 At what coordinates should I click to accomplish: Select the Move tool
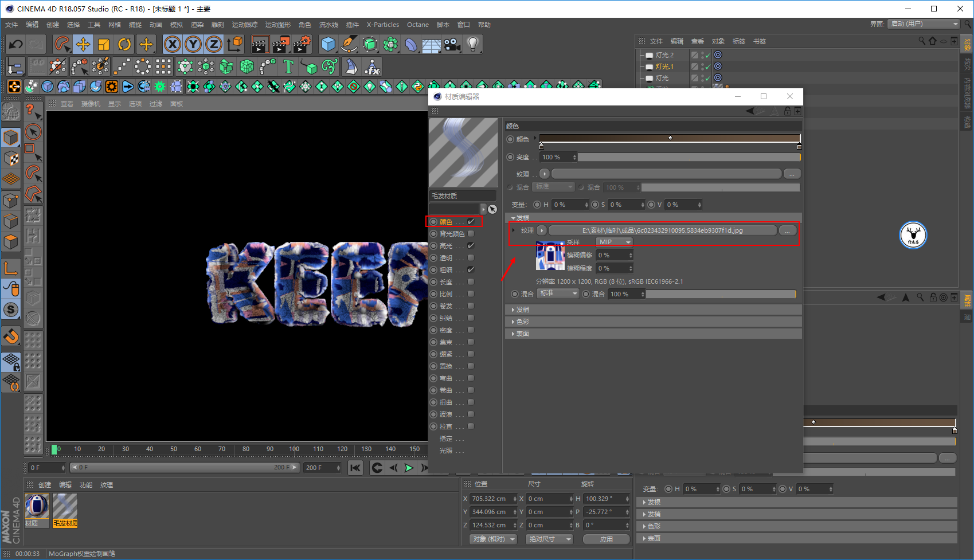83,44
